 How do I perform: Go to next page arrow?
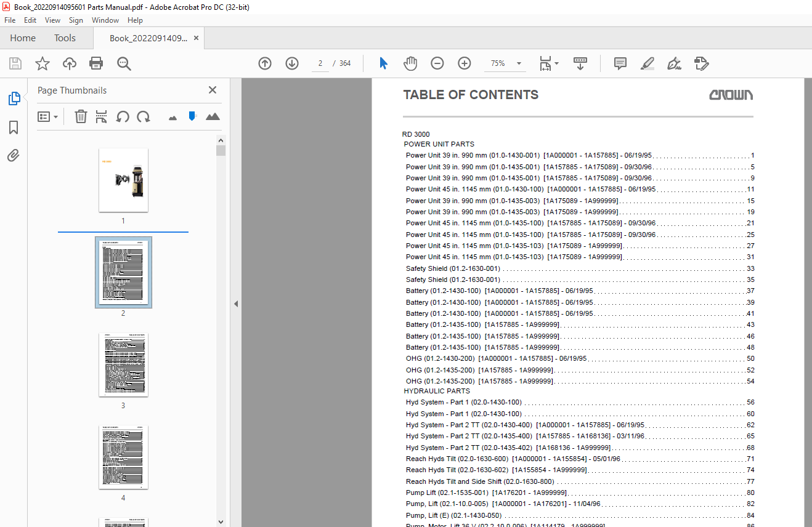[x=292, y=63]
